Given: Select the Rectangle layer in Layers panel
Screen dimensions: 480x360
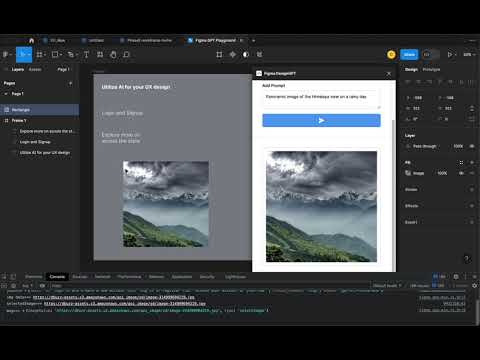Looking at the screenshot, I should click(40, 110).
